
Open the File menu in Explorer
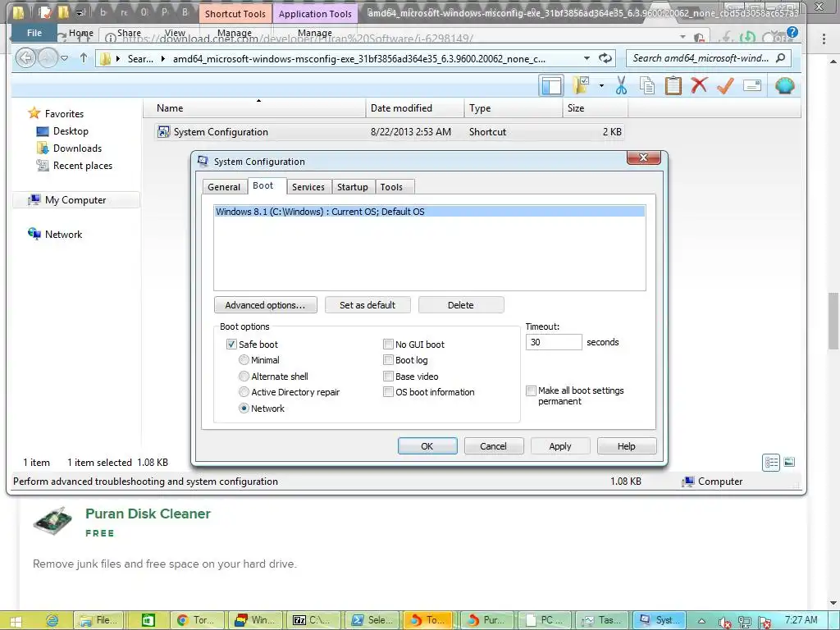click(x=34, y=33)
